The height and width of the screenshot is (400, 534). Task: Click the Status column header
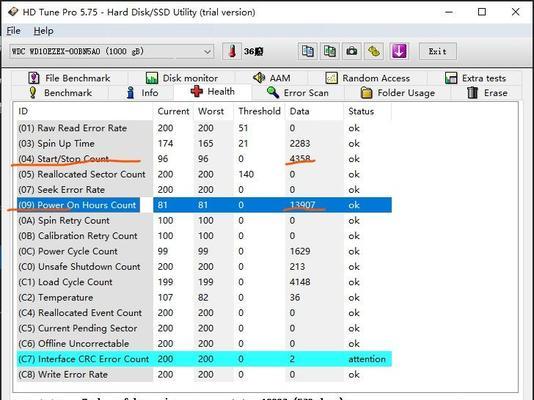pyautogui.click(x=367, y=111)
